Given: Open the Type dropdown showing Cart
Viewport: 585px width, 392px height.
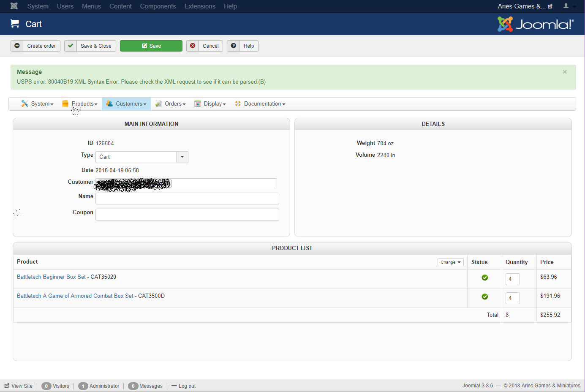Looking at the screenshot, I should (142, 157).
